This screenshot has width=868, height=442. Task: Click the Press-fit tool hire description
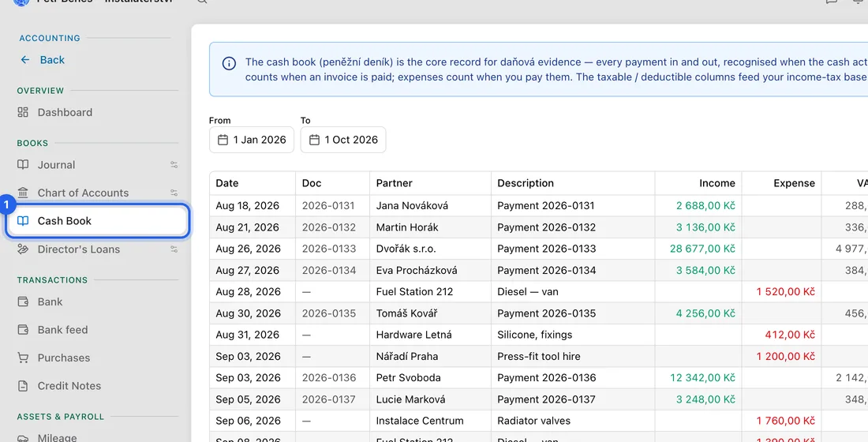click(x=539, y=356)
